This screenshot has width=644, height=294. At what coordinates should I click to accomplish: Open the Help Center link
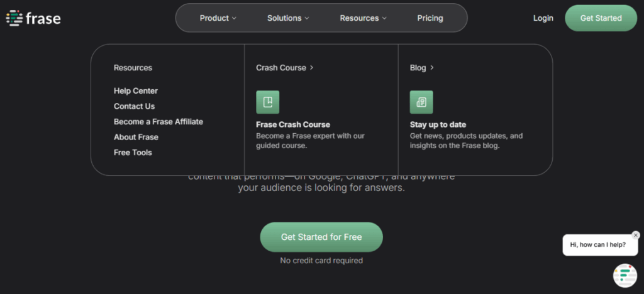click(136, 90)
